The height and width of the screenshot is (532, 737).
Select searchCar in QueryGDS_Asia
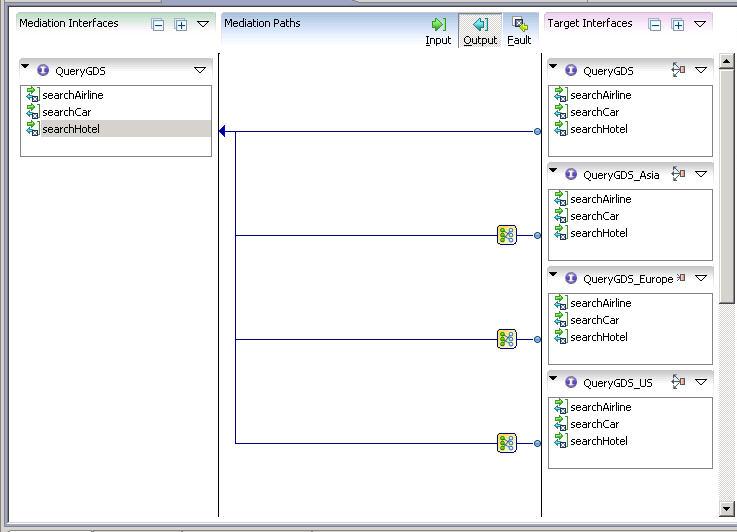tap(595, 216)
